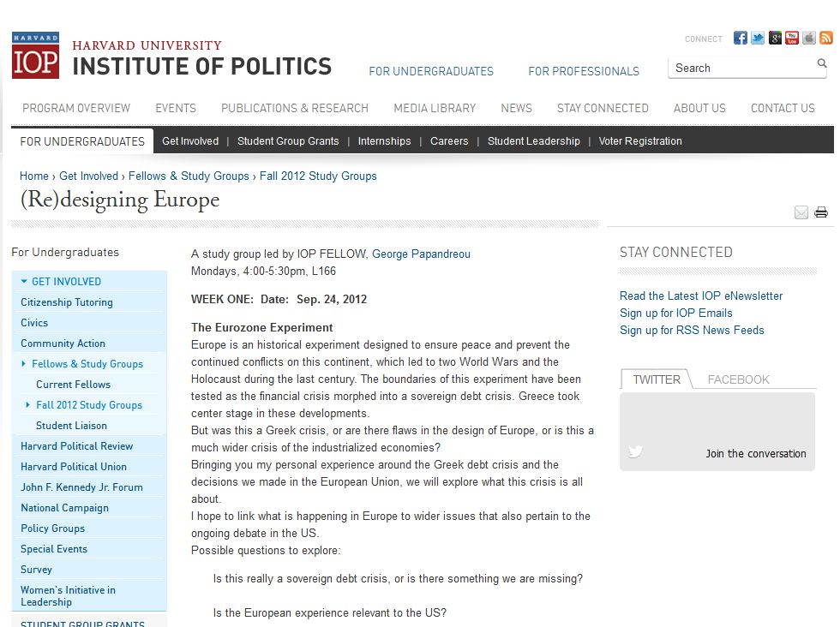
Task: Switch to the Facebook tab
Action: point(738,379)
